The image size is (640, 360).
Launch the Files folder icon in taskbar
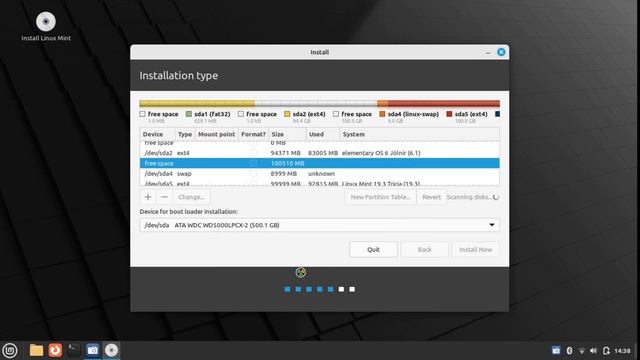click(36, 350)
